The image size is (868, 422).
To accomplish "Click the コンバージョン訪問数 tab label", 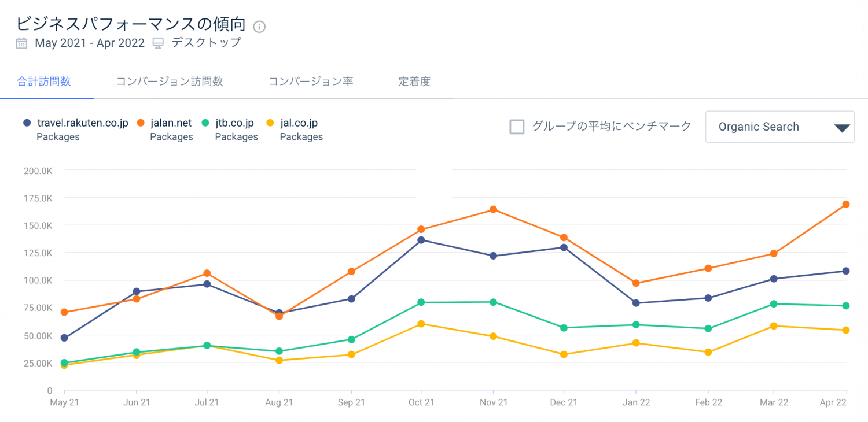I will 168,82.
